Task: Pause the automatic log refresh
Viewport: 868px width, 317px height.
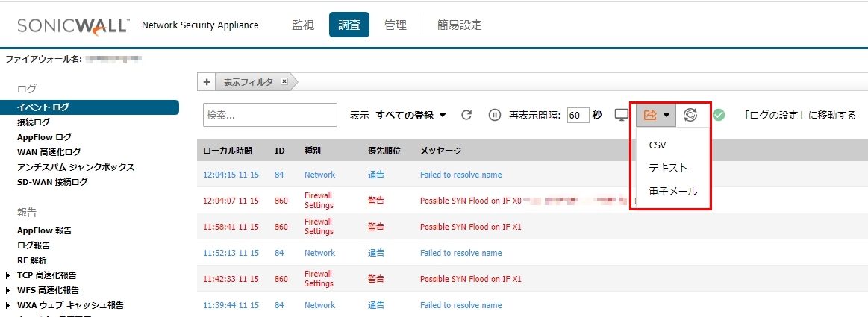Action: tap(494, 115)
